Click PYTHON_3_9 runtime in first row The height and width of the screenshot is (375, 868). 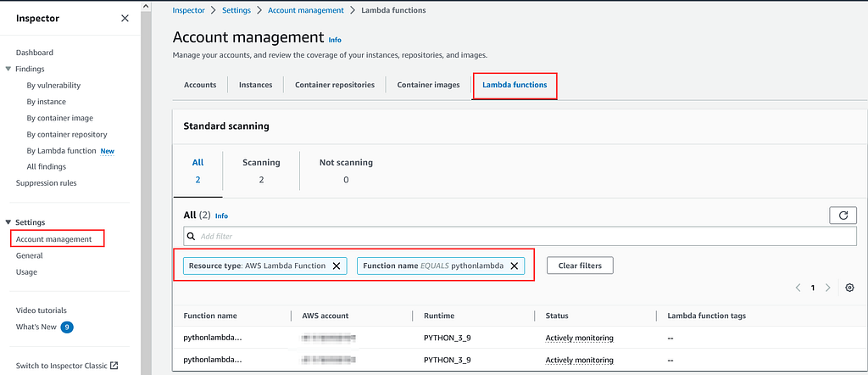click(448, 338)
